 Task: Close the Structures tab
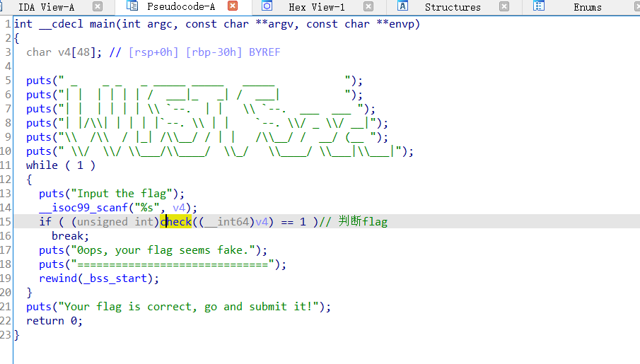pyautogui.click(x=504, y=6)
